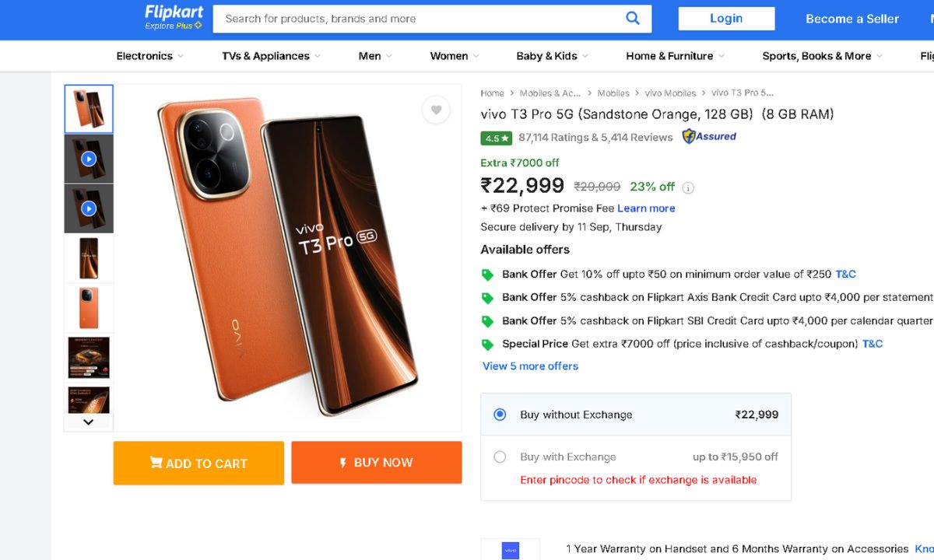Open the View 5 more offers link
This screenshot has height=560, width=934.
[x=530, y=366]
